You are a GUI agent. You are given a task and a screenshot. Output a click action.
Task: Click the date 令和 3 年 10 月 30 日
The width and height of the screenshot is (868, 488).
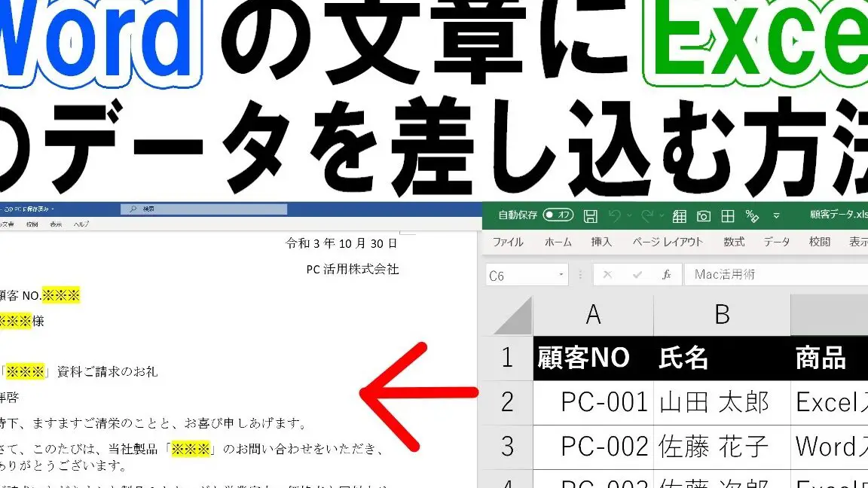(x=341, y=243)
